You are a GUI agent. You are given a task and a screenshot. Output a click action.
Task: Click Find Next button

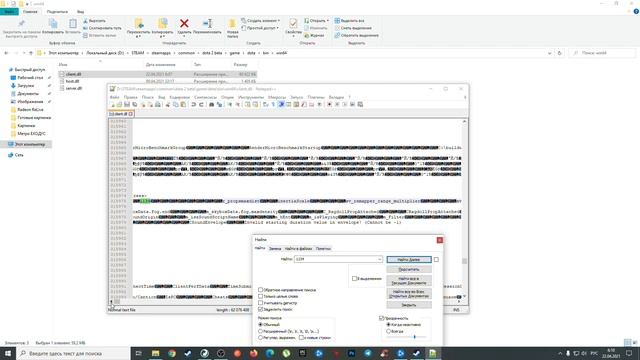[x=409, y=260]
